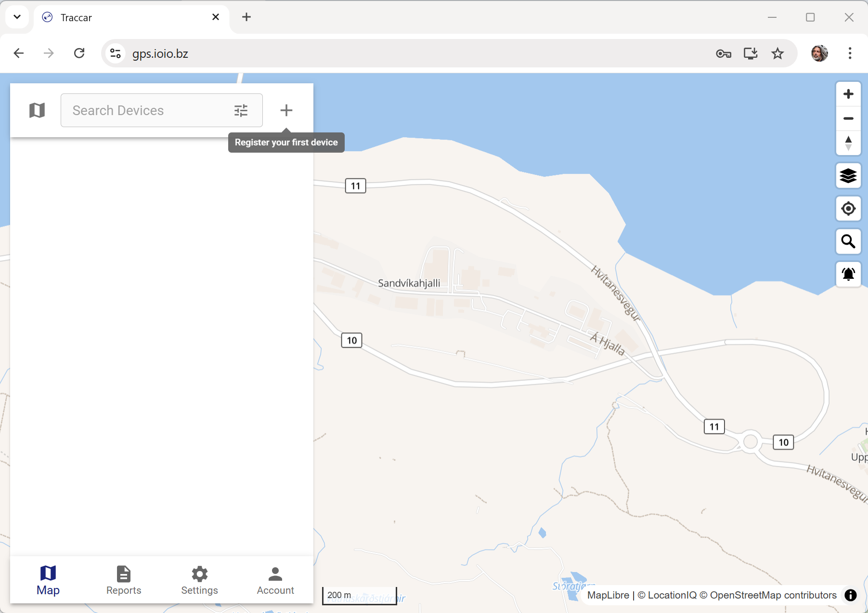The width and height of the screenshot is (868, 613).
Task: Toggle the map view icon in sidebar
Action: coord(37,110)
